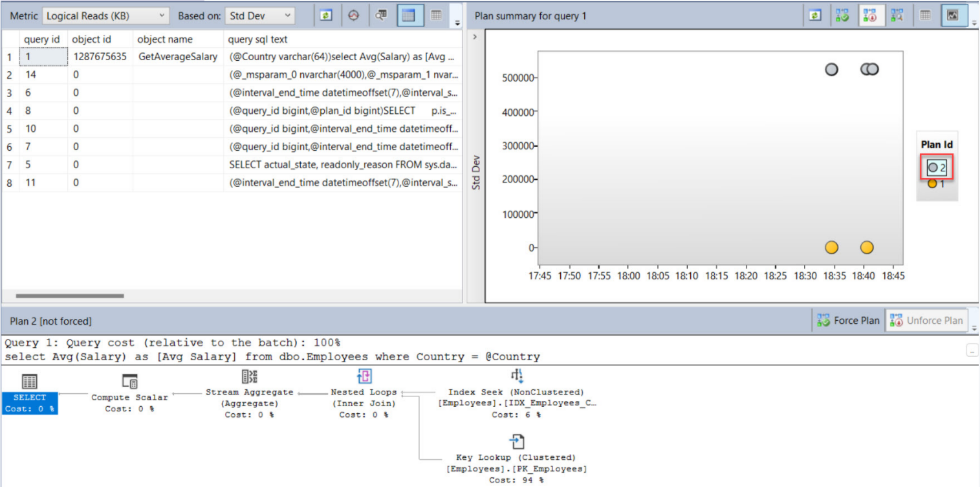The image size is (980, 487).
Task: View query text icon in left toolbar
Action: 381,16
